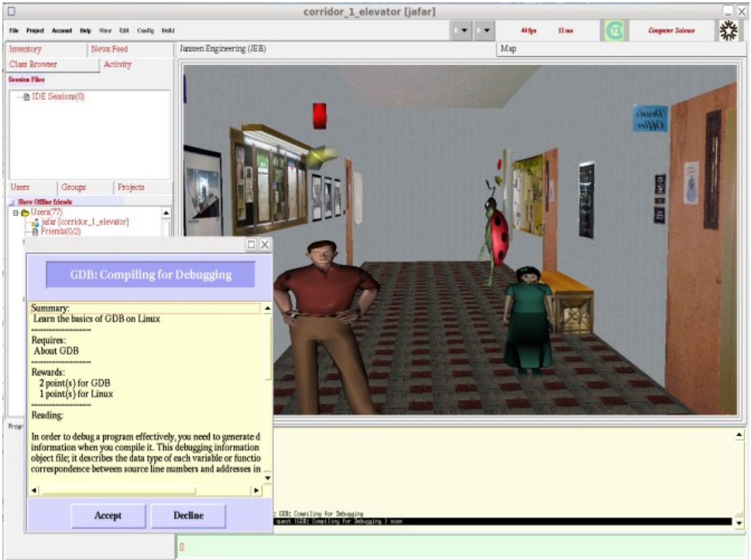Switch to the Groups tab
The width and height of the screenshot is (751, 560).
74,187
